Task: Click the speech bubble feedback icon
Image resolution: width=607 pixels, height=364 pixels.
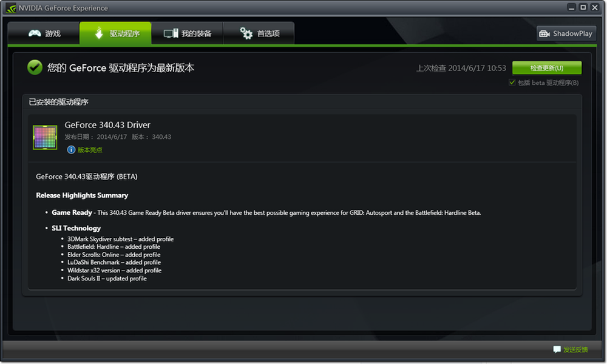Action: pos(557,349)
